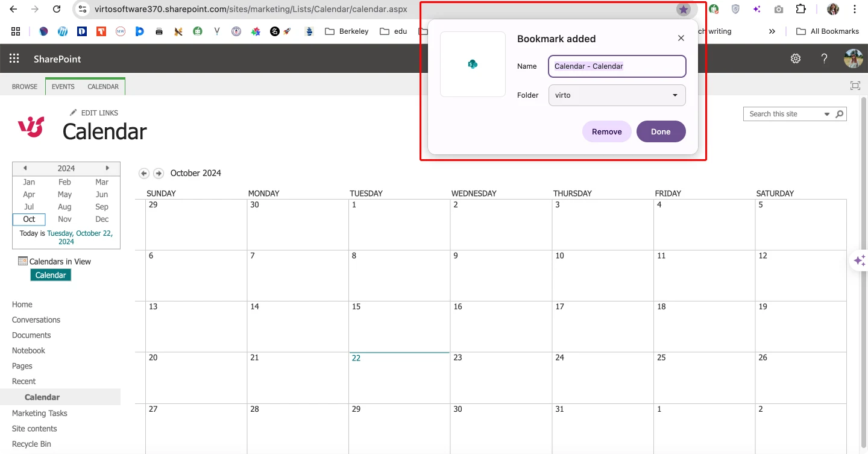
Task: Open site information icon in address bar
Action: pyautogui.click(x=83, y=10)
